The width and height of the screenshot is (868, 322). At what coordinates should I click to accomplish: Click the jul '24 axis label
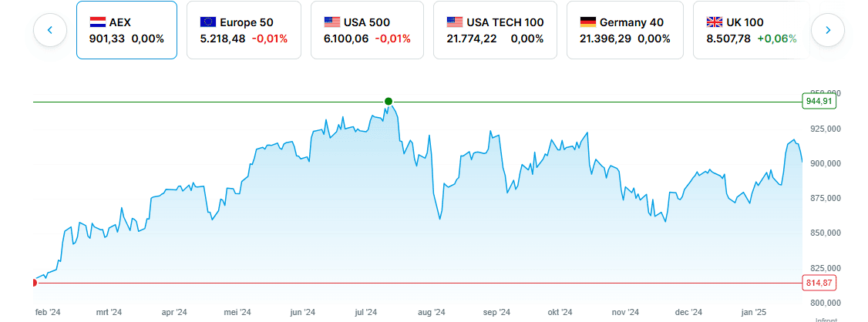[365, 312]
